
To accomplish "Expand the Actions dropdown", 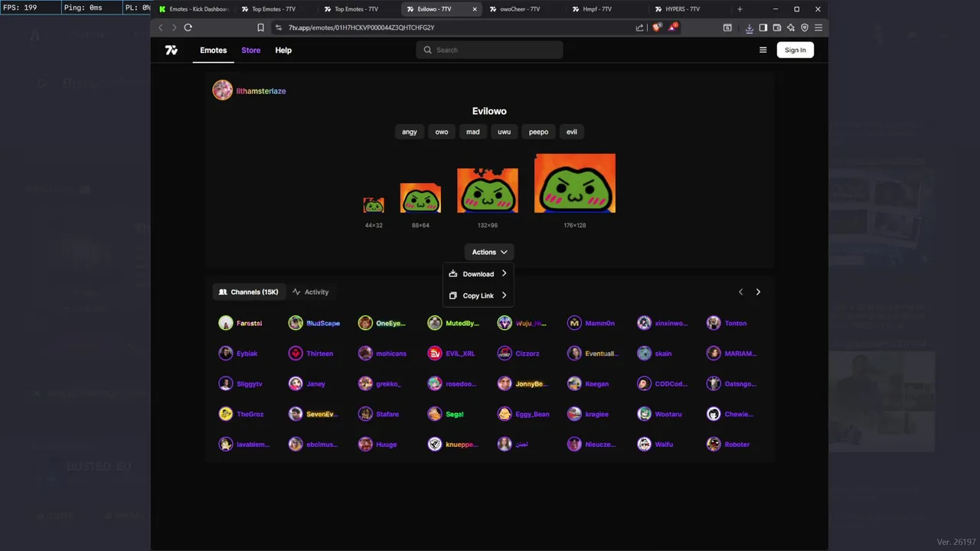I will [489, 252].
